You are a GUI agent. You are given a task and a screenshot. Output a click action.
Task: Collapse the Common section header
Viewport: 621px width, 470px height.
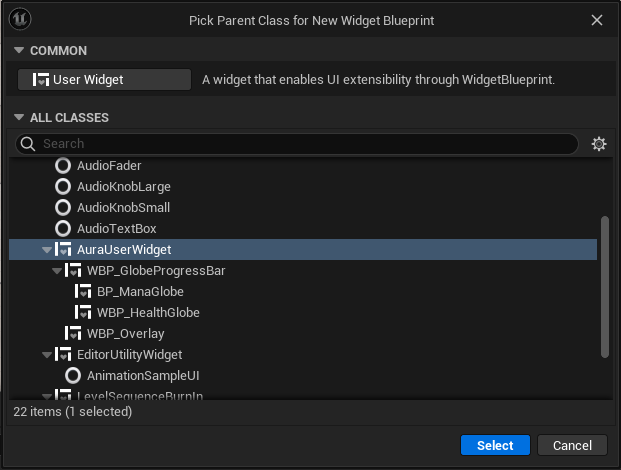coord(18,51)
